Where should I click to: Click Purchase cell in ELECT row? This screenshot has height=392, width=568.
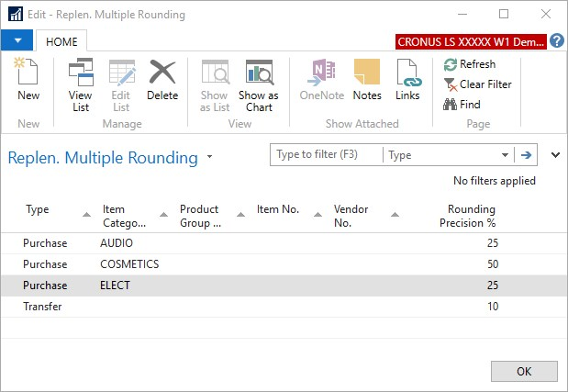(x=45, y=286)
